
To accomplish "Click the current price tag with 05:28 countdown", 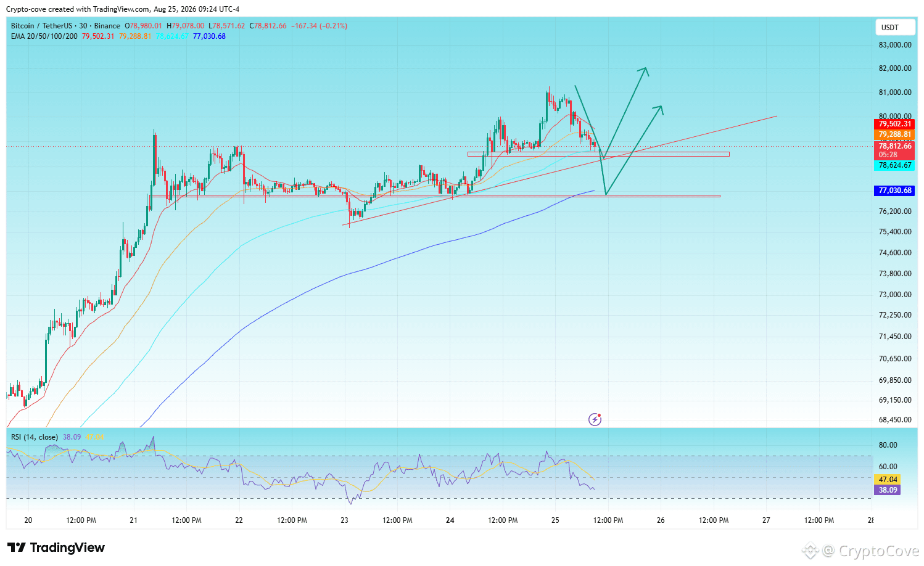I will (x=895, y=150).
